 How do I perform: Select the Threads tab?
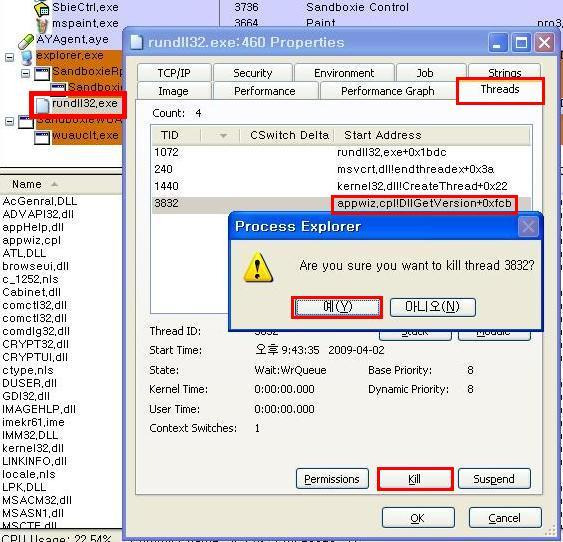(x=500, y=90)
